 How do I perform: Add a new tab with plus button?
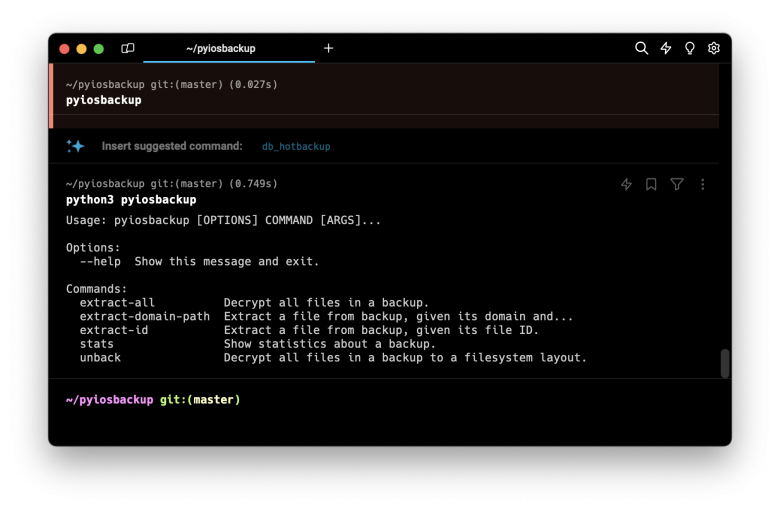pos(328,48)
